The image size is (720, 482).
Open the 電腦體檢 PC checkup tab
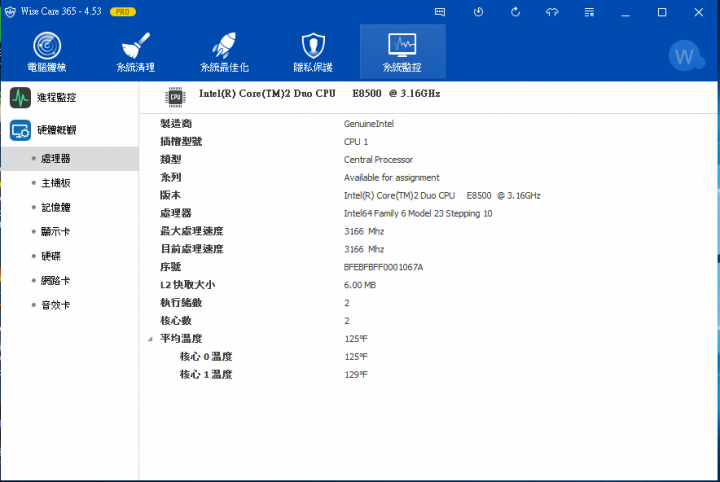[x=47, y=52]
